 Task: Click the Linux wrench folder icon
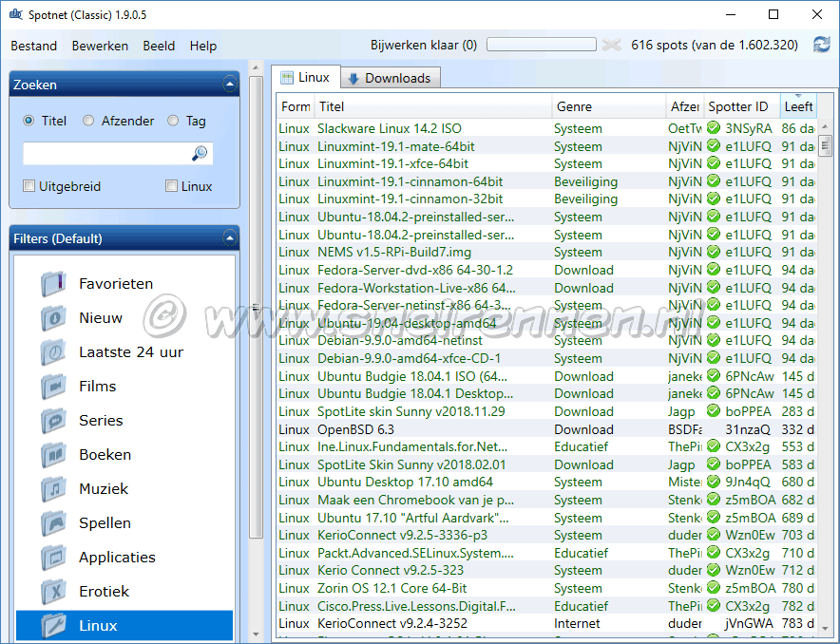tap(53, 625)
